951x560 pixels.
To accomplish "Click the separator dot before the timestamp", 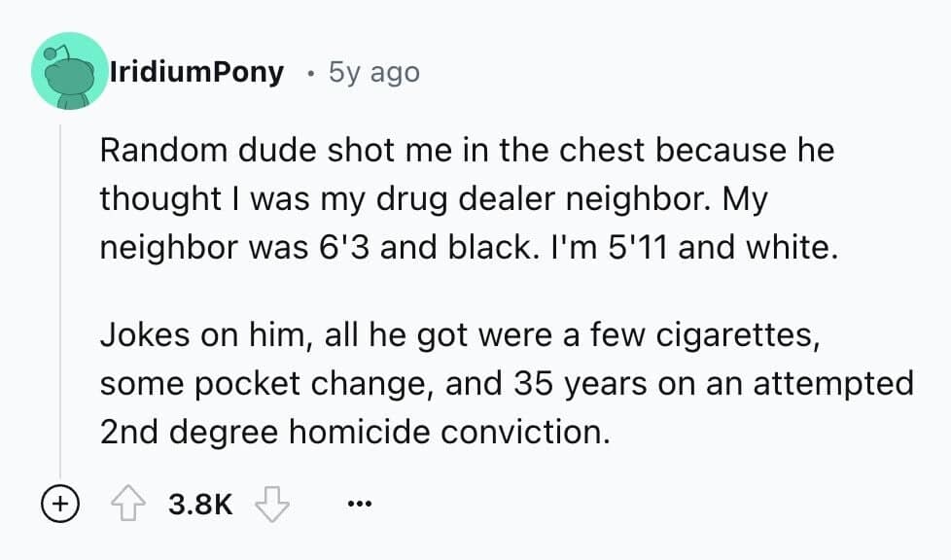I will click(x=308, y=72).
